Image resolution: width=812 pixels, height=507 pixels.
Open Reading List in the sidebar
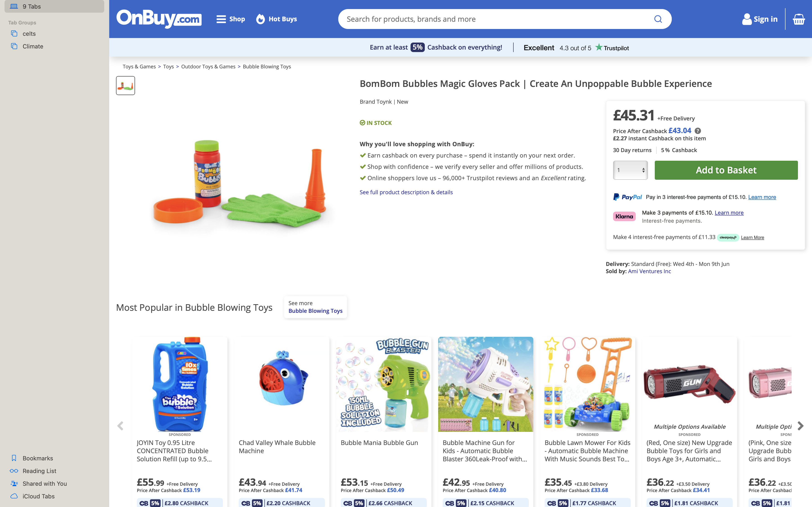39,471
